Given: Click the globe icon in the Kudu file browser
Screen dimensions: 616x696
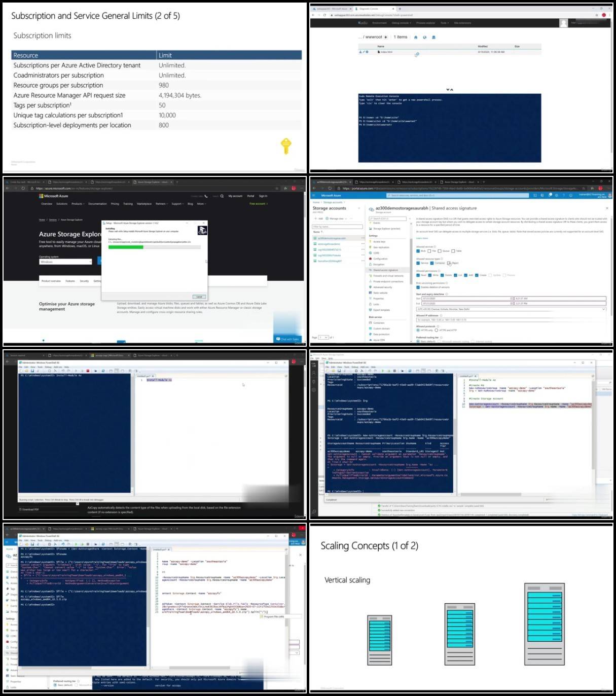Looking at the screenshot, I should pyautogui.click(x=425, y=37).
